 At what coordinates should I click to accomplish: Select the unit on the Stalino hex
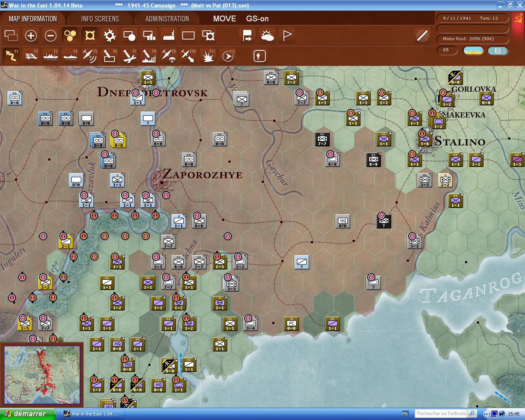(x=425, y=139)
